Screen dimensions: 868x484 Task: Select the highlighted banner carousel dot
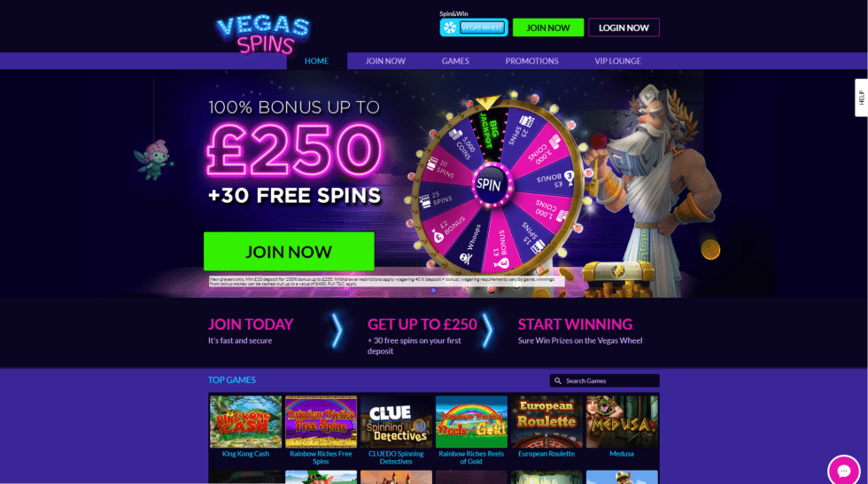433,290
